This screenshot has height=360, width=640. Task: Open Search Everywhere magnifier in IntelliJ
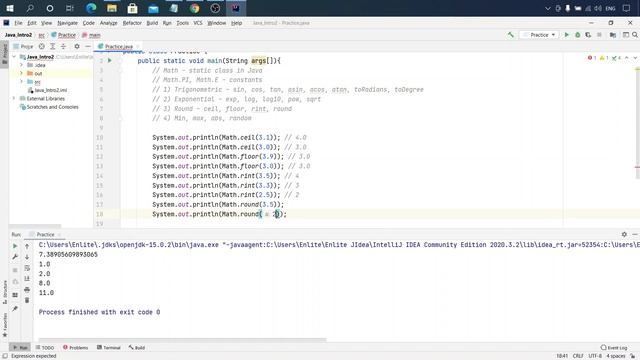tap(635, 35)
